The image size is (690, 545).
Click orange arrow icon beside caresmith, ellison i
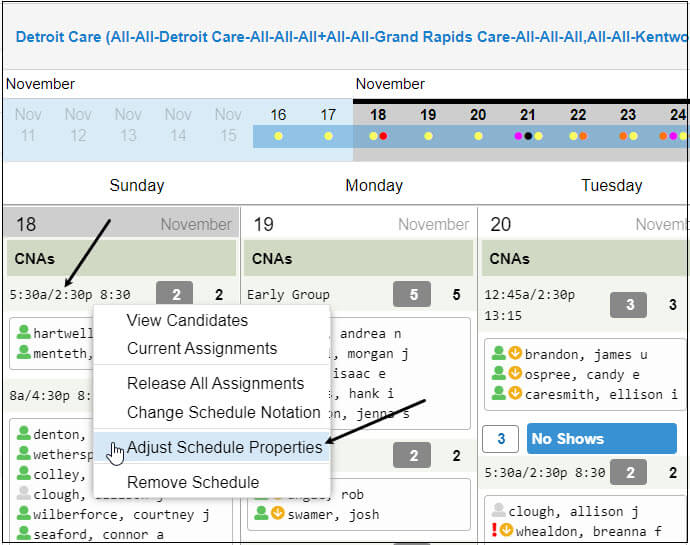514,393
